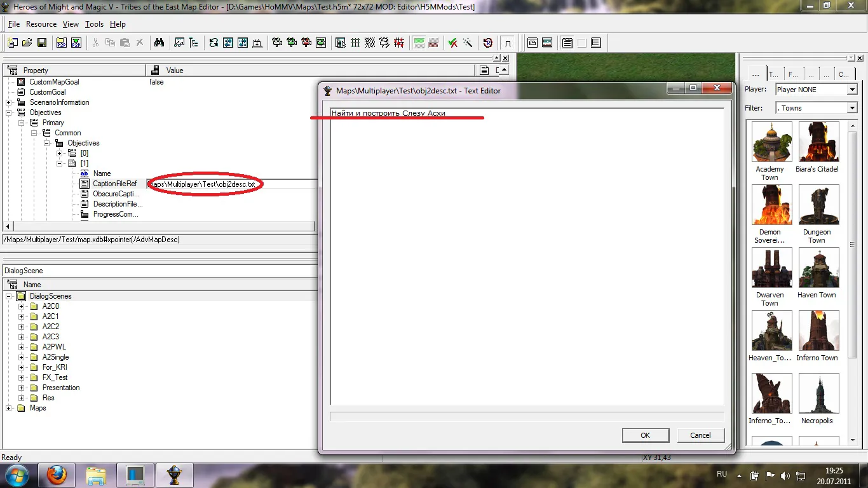
Task: Open the Player NONE dropdown
Action: [852, 90]
